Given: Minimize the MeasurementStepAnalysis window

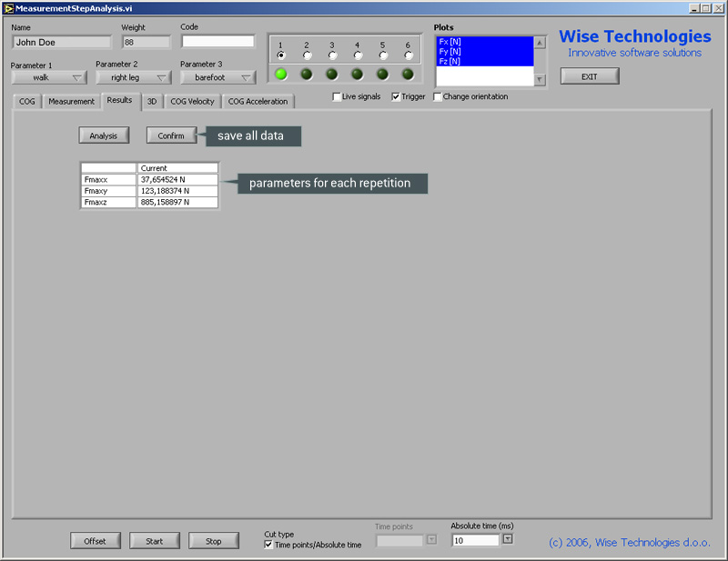Looking at the screenshot, I should click(x=694, y=8).
